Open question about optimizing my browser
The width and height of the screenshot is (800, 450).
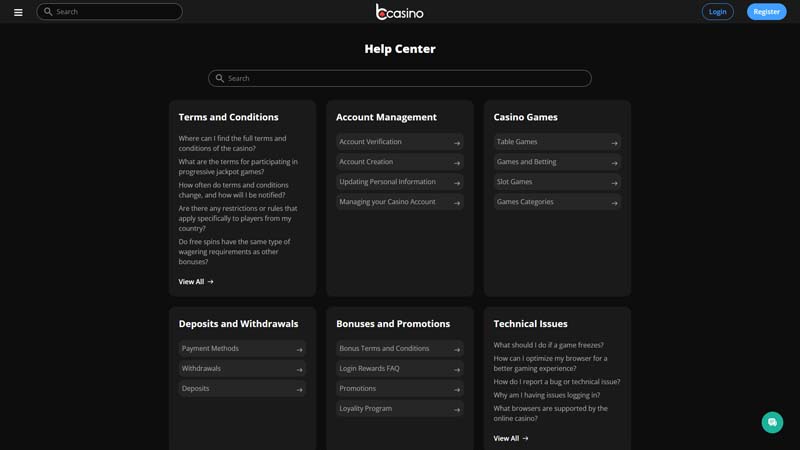[550, 363]
